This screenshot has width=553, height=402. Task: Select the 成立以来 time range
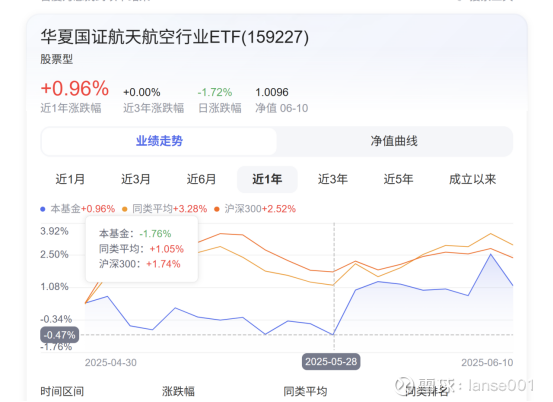click(472, 179)
